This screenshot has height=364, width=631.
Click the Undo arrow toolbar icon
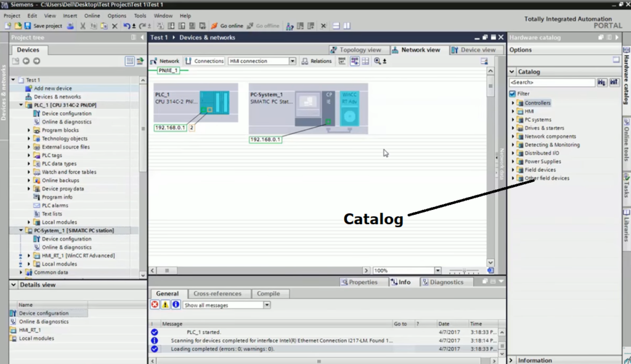coord(126,26)
